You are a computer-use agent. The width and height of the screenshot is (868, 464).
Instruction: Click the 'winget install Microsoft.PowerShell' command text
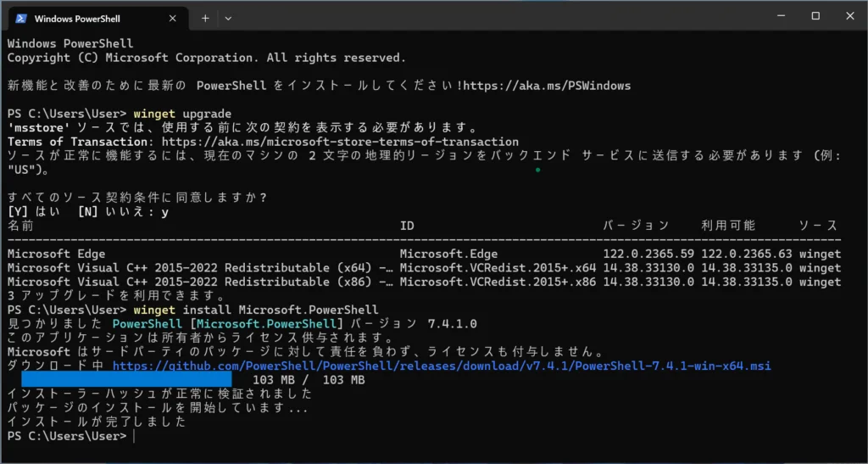pyautogui.click(x=256, y=310)
